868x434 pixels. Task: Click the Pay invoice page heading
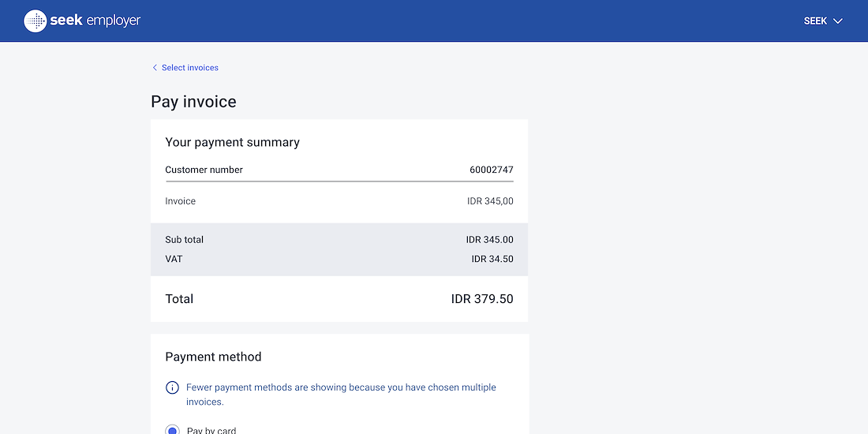tap(193, 102)
